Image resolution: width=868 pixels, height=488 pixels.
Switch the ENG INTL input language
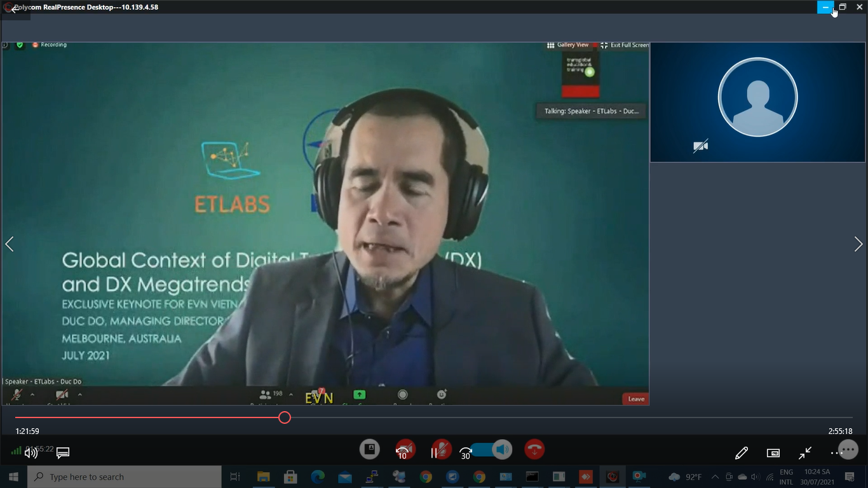pos(787,477)
